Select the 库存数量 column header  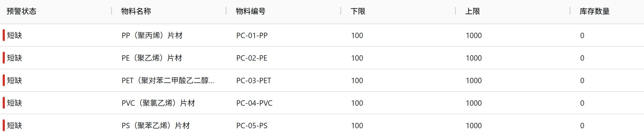[x=595, y=11]
